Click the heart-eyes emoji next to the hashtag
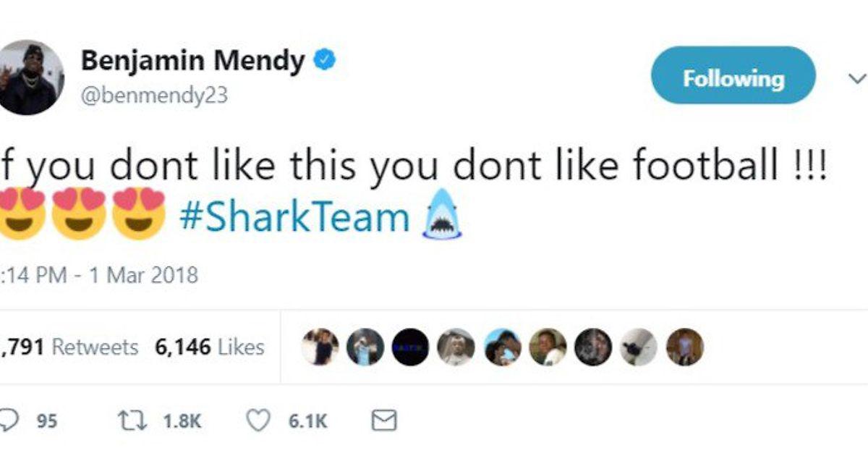Image resolution: width=868 pixels, height=456 pixels. [x=140, y=215]
